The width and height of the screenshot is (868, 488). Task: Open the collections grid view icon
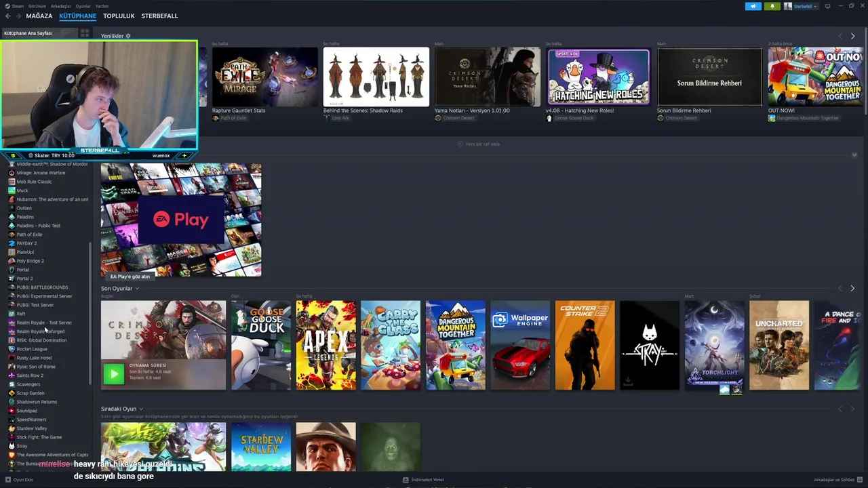click(x=85, y=33)
